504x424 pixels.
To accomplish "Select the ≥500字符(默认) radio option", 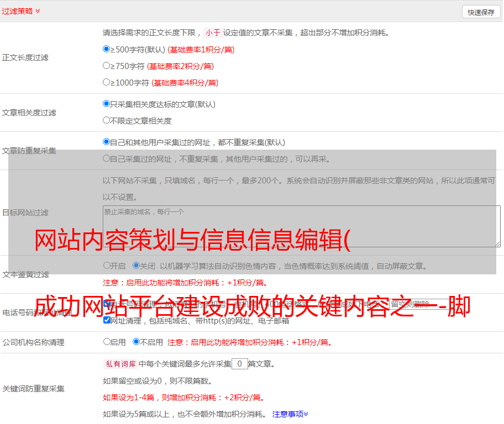I will click(x=106, y=49).
